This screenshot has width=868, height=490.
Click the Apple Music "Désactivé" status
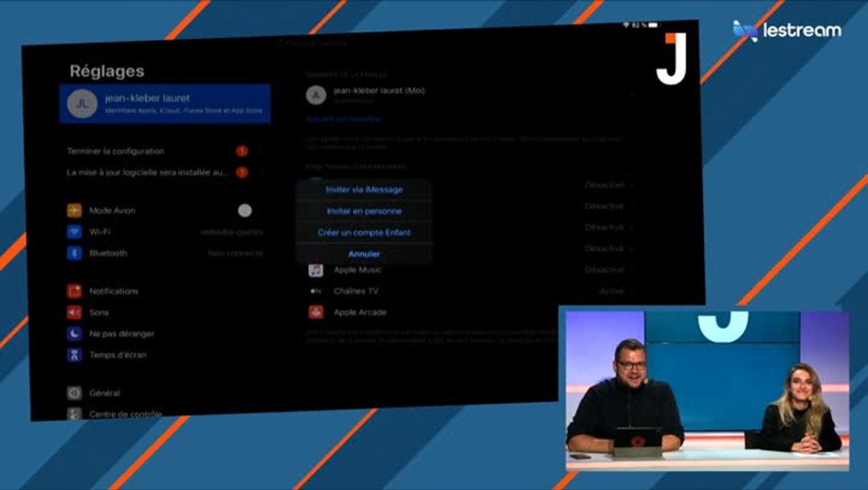pos(604,270)
